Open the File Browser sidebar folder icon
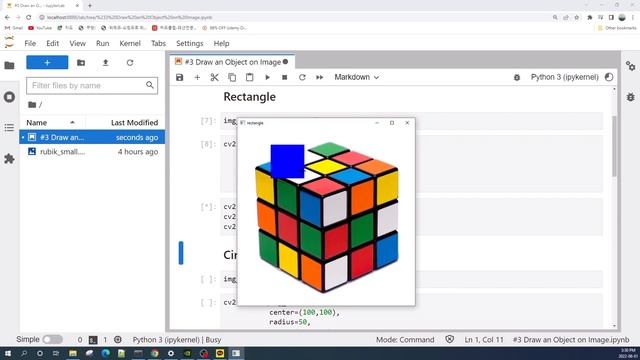Viewport: 640px width, 360px height. (x=9, y=65)
